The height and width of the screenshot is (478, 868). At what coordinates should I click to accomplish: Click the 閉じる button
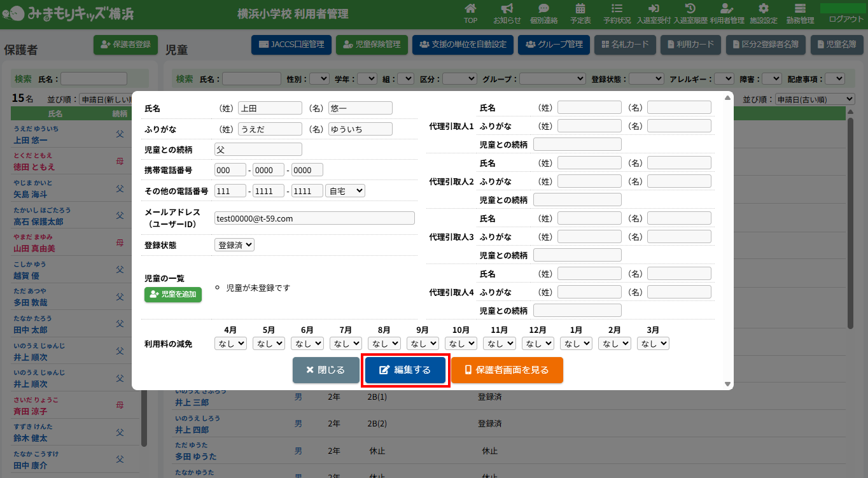tap(326, 370)
